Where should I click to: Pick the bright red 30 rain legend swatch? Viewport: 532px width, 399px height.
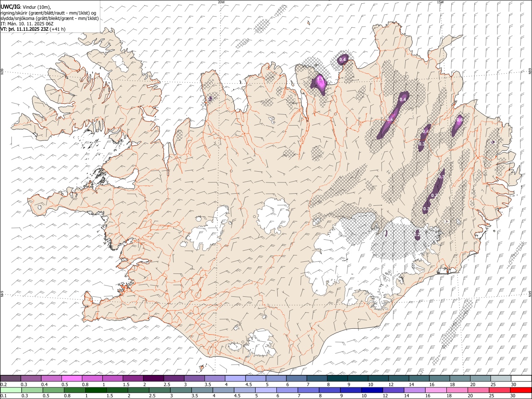tap(521, 390)
